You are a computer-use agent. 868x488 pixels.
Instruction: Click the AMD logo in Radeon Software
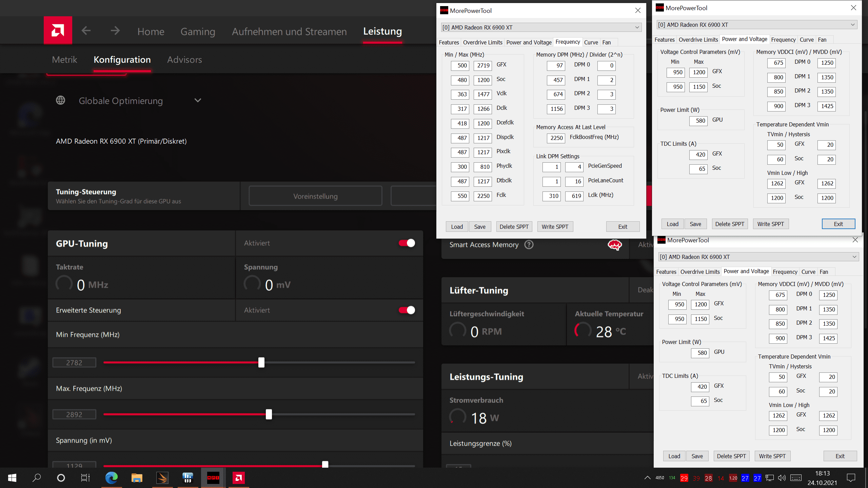click(x=58, y=30)
